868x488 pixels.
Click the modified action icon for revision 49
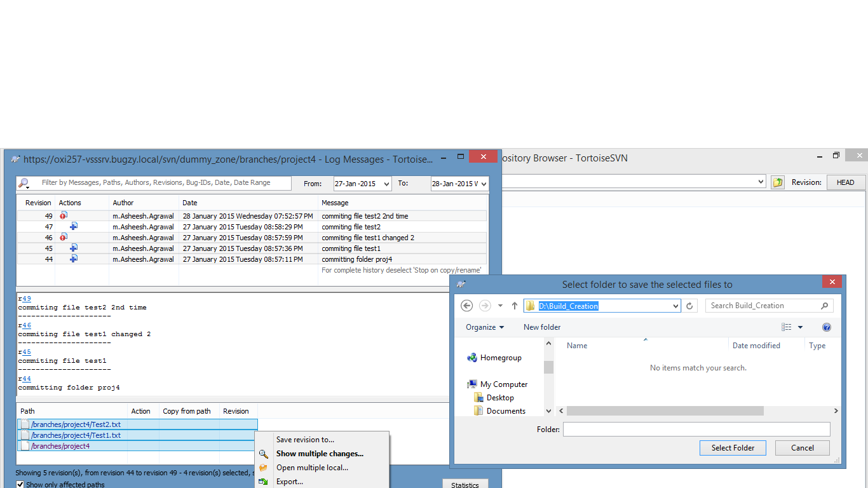pyautogui.click(x=64, y=216)
